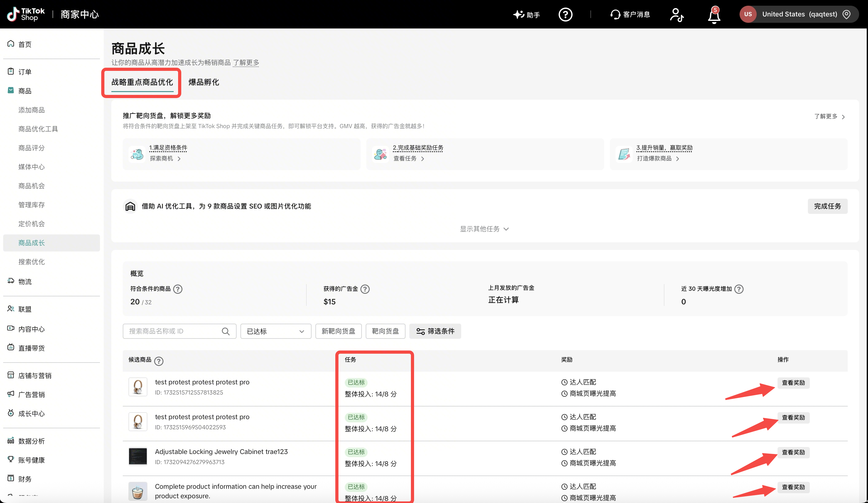Click 查看奖励 for Adjustable Locking Jewelry Cabinet
868x503 pixels.
793,452
